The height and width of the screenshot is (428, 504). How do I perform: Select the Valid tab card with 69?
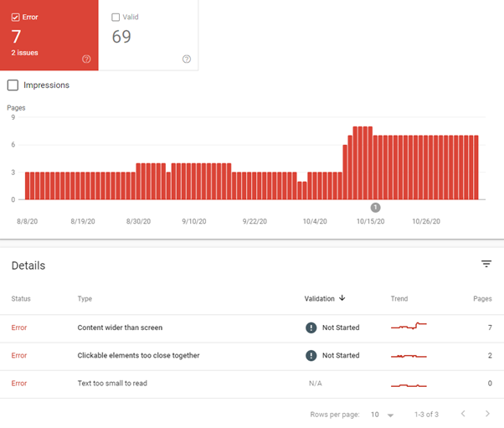click(148, 36)
